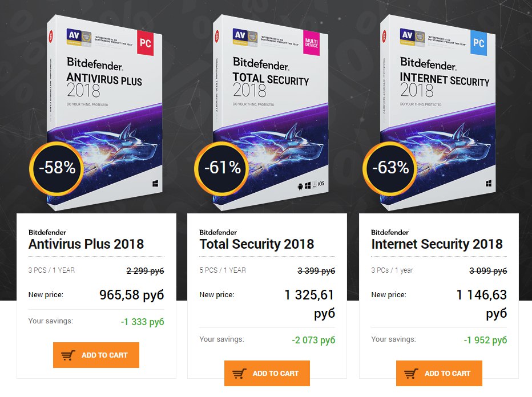Click the -61% discount badge
The width and height of the screenshot is (532, 397).
(222, 168)
